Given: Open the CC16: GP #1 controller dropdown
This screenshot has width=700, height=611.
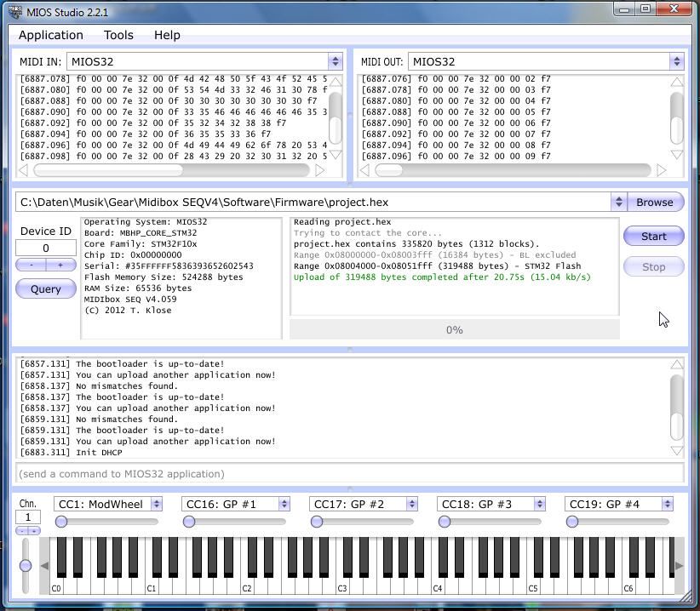Looking at the screenshot, I should [235, 504].
